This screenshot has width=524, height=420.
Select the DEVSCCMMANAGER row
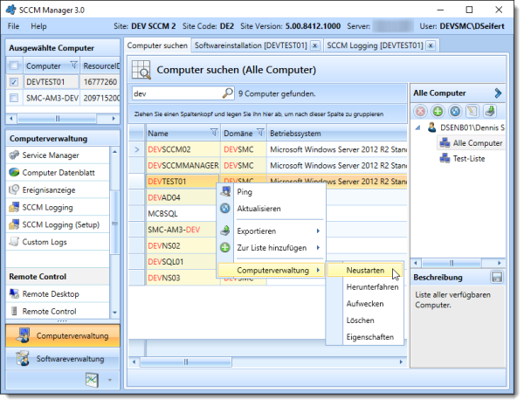268,165
